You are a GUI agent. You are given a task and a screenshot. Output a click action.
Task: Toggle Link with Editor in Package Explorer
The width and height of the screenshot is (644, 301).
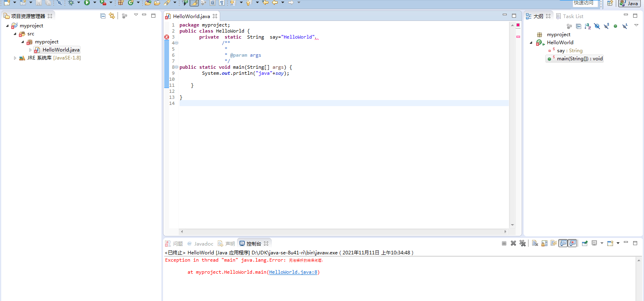112,16
